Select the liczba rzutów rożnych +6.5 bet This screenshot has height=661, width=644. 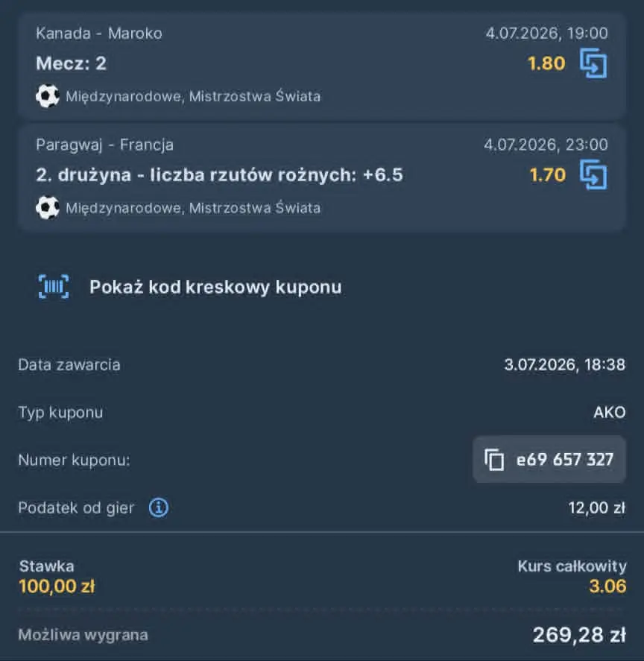click(219, 175)
